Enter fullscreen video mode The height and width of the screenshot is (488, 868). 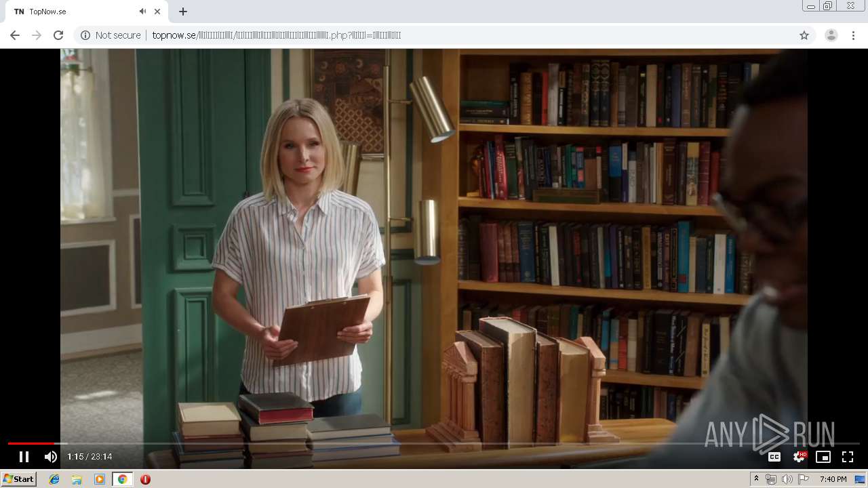tap(848, 457)
